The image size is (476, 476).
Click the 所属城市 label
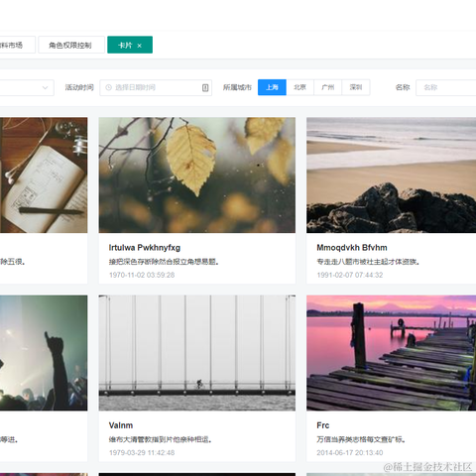(x=237, y=87)
